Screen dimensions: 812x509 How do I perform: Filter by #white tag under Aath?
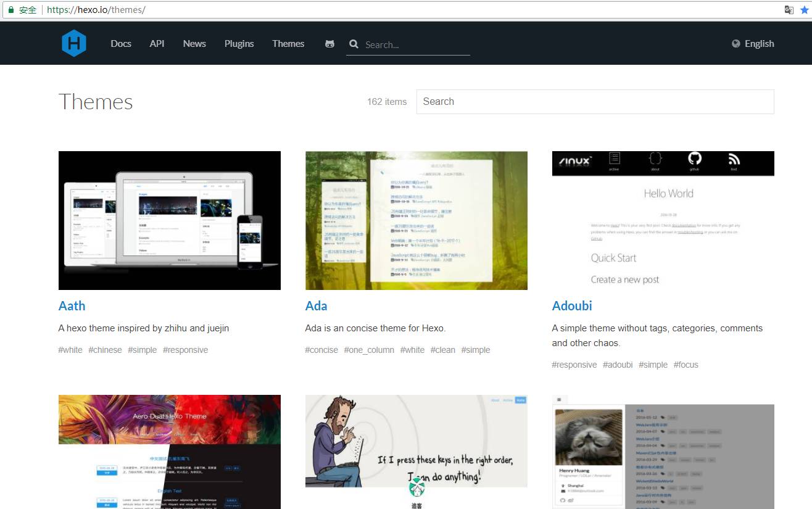[70, 350]
